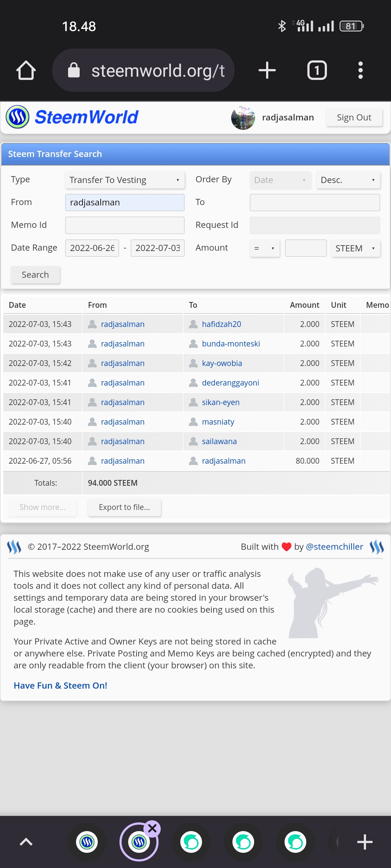Click radjasalman username in header
The height and width of the screenshot is (868, 391).
coord(288,118)
